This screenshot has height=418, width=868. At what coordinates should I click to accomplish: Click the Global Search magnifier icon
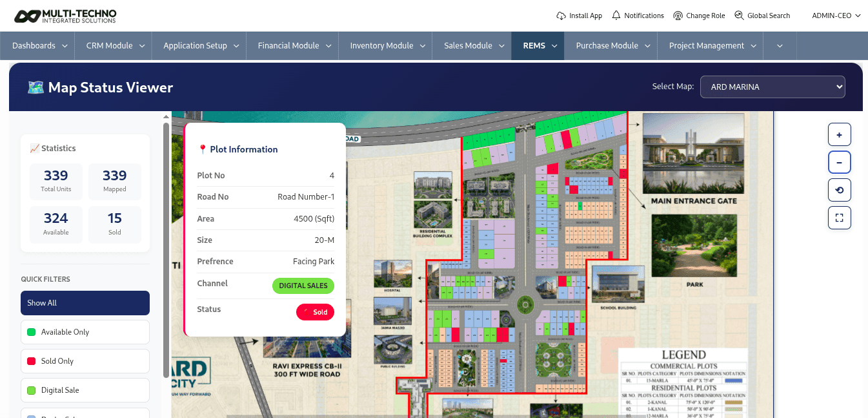739,16
